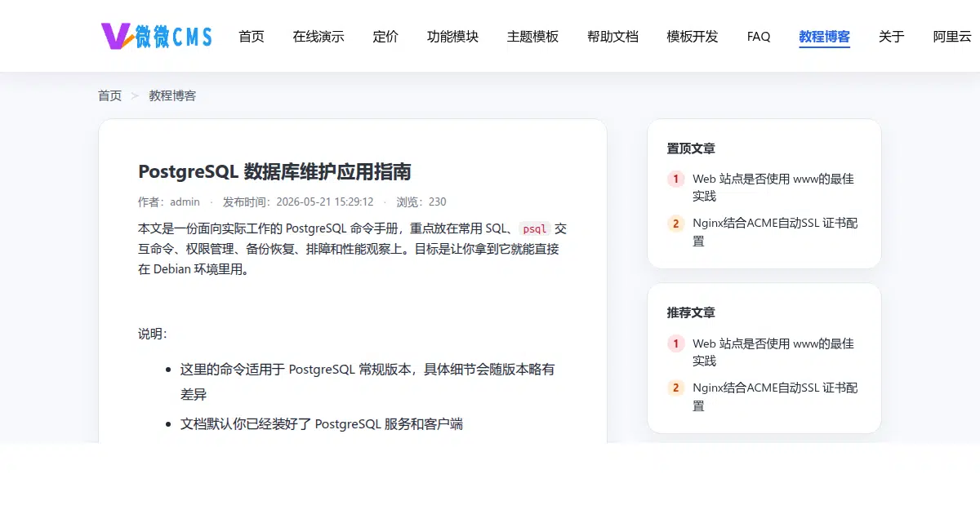Image resolution: width=980 pixels, height=514 pixels.
Task: Open the 教程博客 nav tab
Action: (x=825, y=37)
